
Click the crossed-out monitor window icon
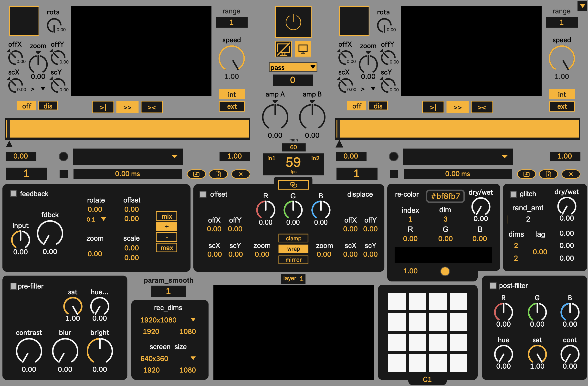[283, 49]
